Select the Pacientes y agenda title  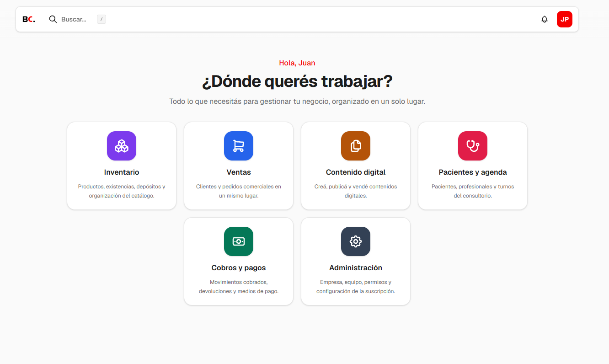[473, 172]
